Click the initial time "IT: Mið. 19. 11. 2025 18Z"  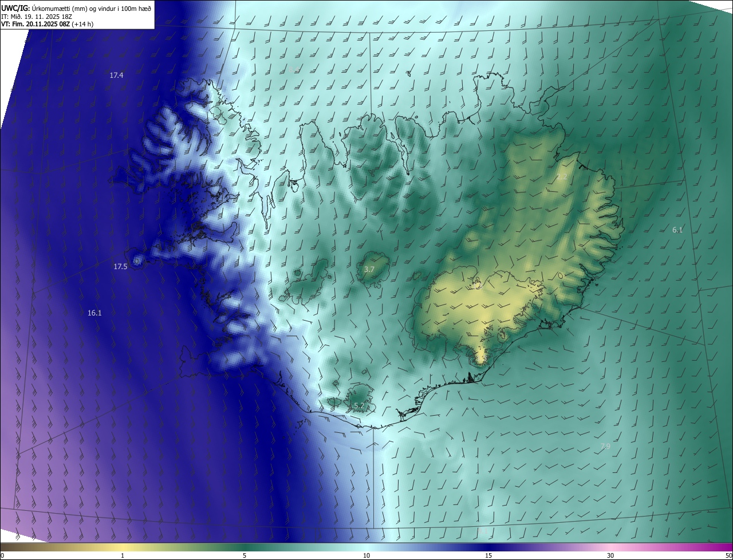click(36, 17)
